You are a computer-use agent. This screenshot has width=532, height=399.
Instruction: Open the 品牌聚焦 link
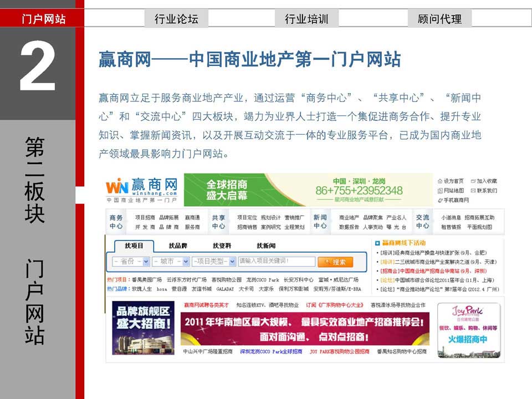coord(373,217)
